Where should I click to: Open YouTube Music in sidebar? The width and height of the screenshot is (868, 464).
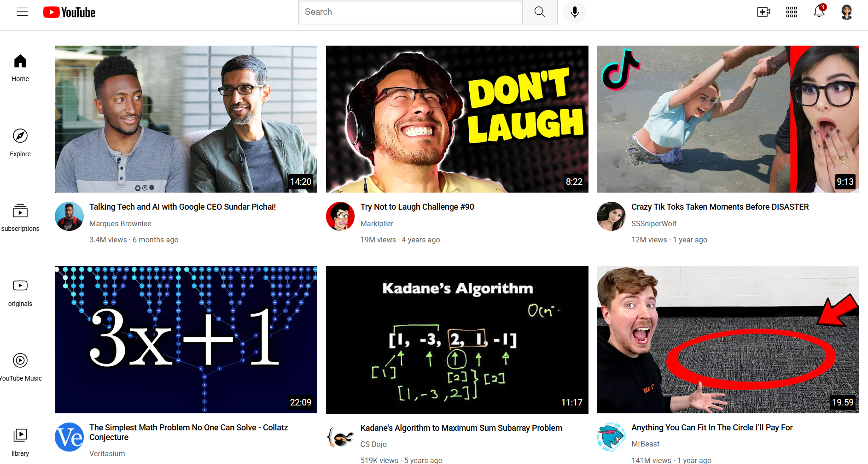(x=20, y=367)
